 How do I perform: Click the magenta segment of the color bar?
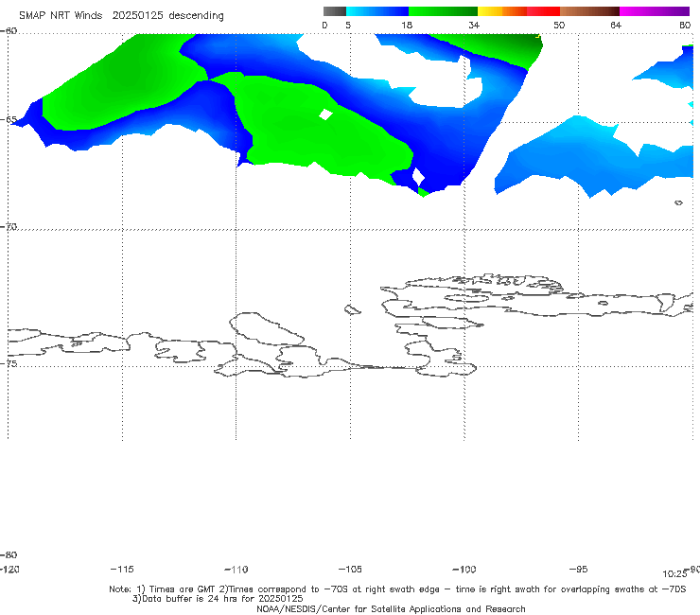(x=654, y=11)
